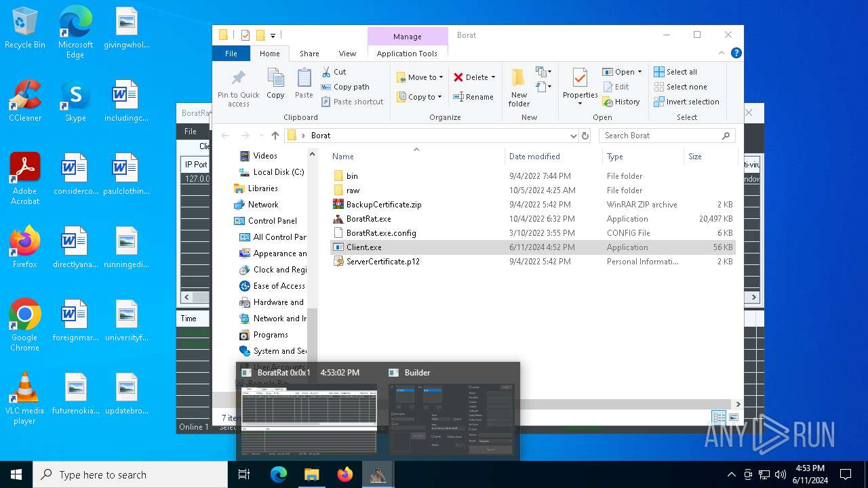Open Programs in navigation pane

263,335
